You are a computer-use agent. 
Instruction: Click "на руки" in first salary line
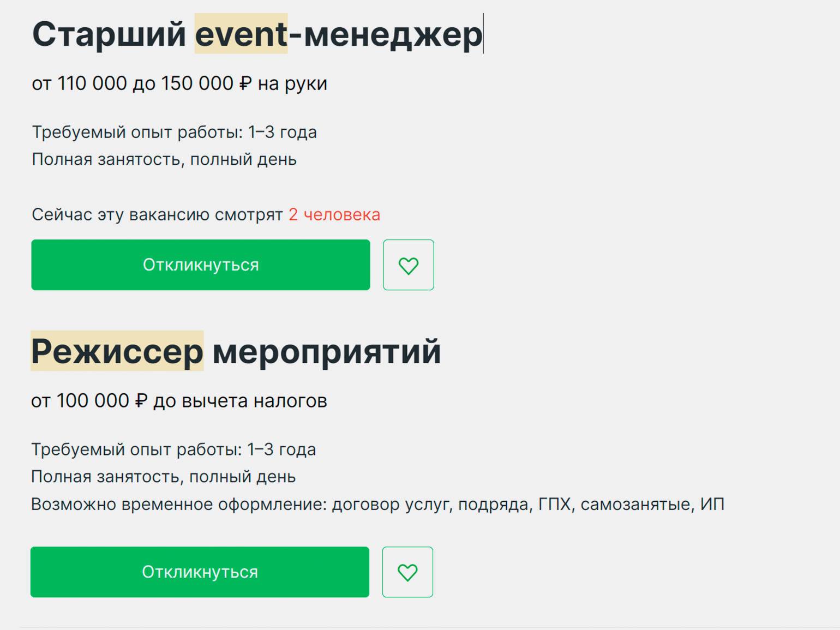[292, 83]
